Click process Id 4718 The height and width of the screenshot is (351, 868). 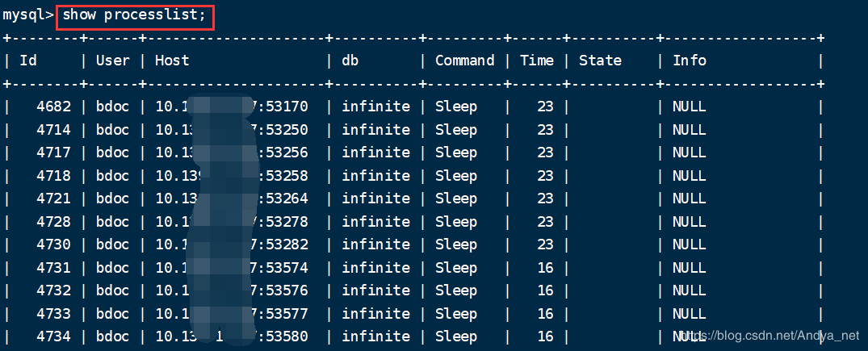(53, 176)
